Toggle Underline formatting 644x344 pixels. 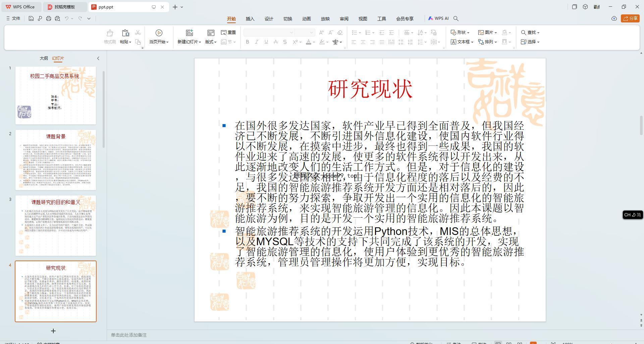(x=266, y=42)
